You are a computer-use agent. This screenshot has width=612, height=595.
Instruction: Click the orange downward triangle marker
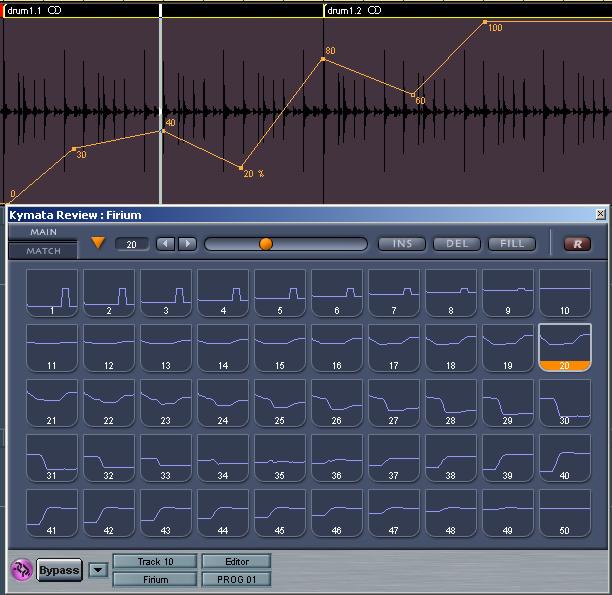[x=98, y=243]
